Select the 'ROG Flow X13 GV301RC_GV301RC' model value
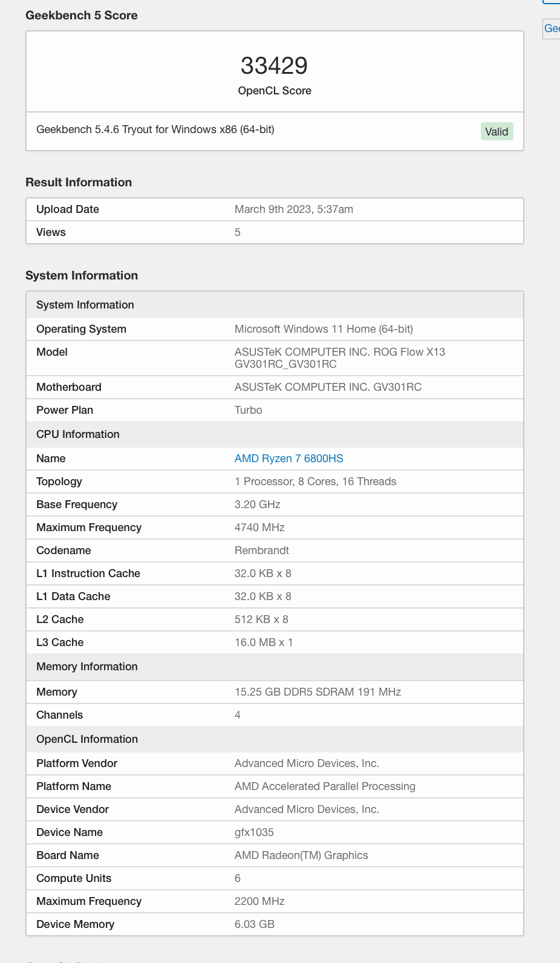 tap(340, 358)
